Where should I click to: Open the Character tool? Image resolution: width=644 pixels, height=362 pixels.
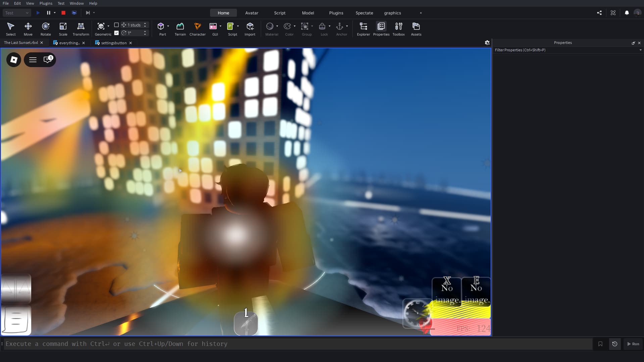point(198,29)
